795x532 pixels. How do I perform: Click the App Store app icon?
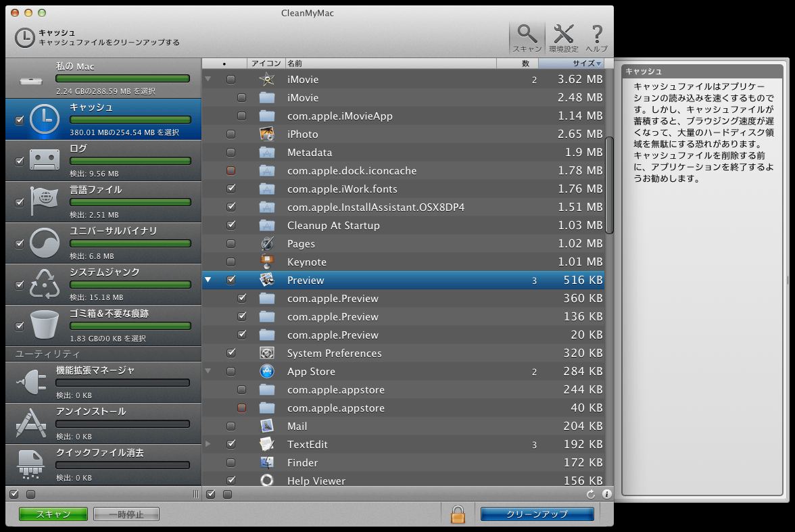pyautogui.click(x=266, y=371)
